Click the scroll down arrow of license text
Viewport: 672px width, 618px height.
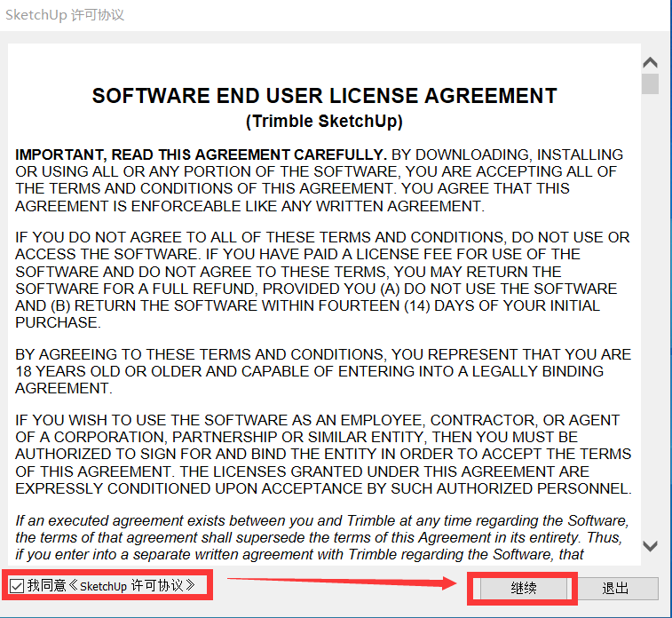click(x=650, y=546)
